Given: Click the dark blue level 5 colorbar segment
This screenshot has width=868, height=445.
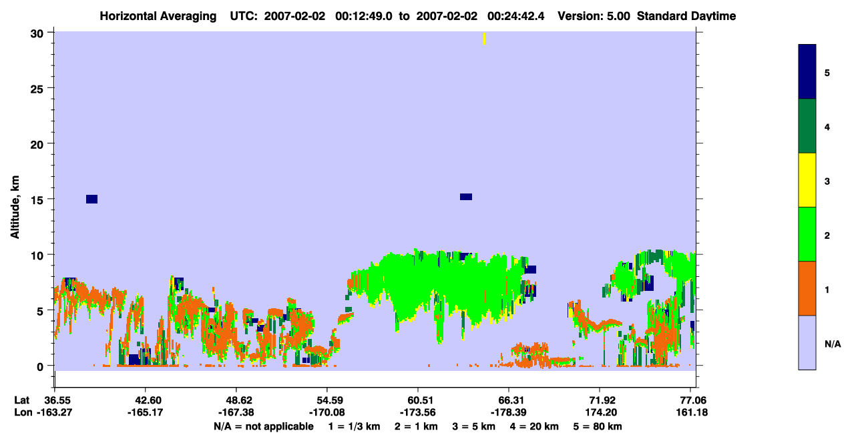Looking at the screenshot, I should (807, 72).
